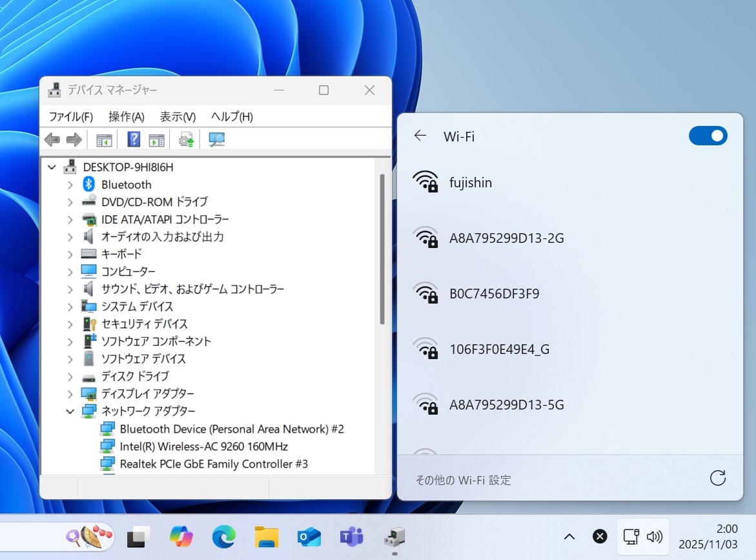Screen dimensions: 756x560
Task: Expand the ディスプレイ アダプター category
Action: (x=70, y=393)
